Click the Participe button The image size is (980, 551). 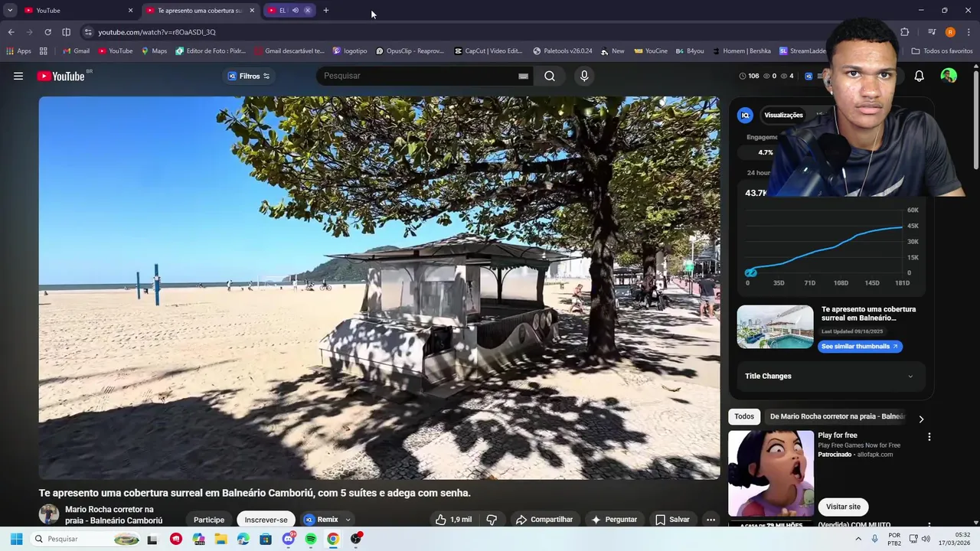pyautogui.click(x=209, y=520)
